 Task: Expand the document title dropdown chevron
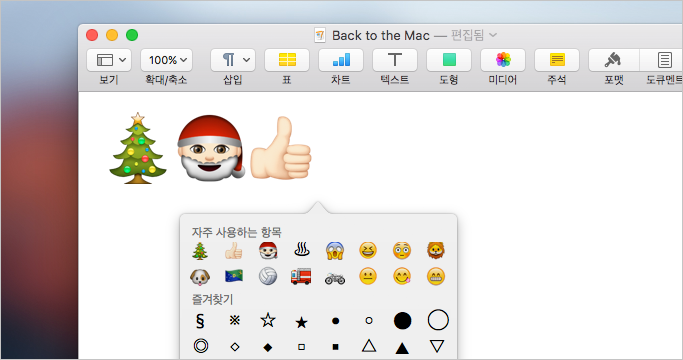493,35
